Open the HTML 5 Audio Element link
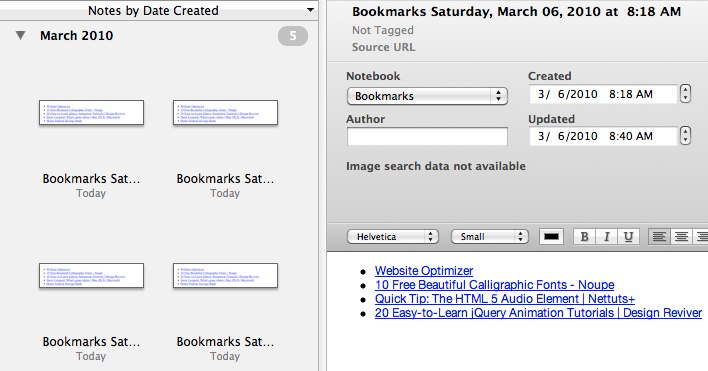The image size is (708, 371). (505, 299)
